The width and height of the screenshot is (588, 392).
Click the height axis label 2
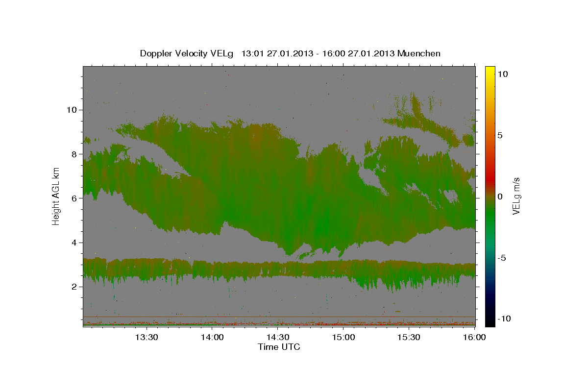[74, 286]
